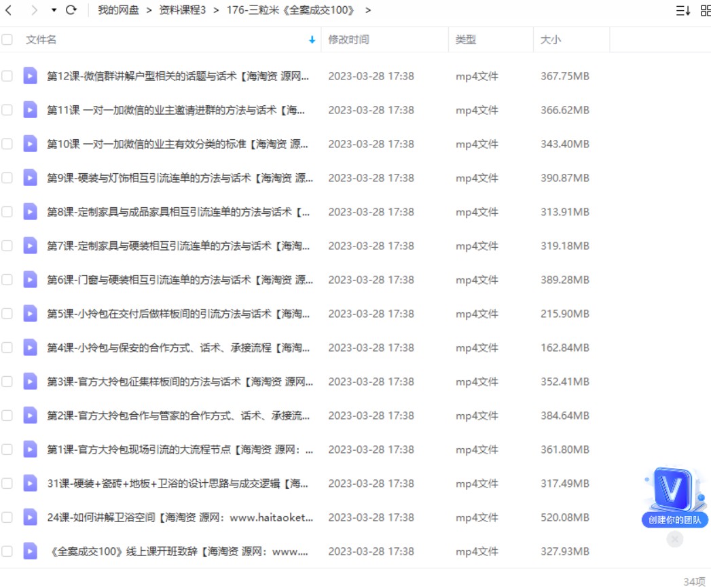Click the video icon of 第2课
The image size is (711, 588).
click(x=30, y=416)
